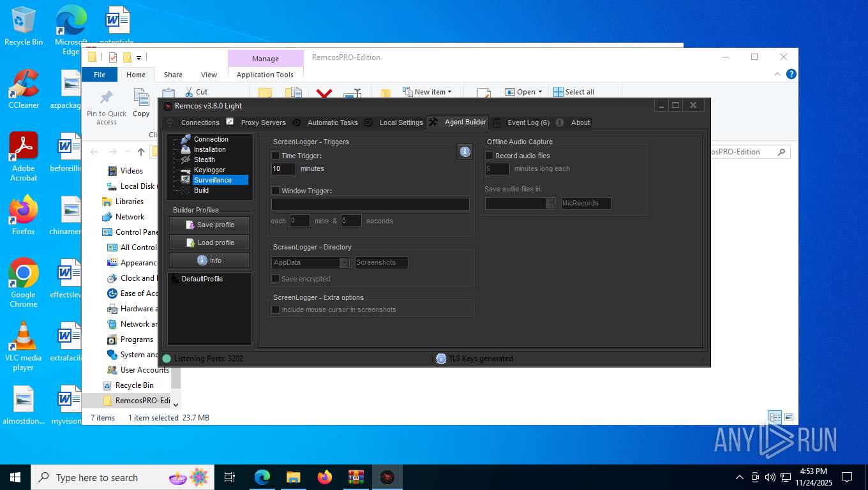Click the Save profile button
868x490 pixels.
tap(209, 225)
